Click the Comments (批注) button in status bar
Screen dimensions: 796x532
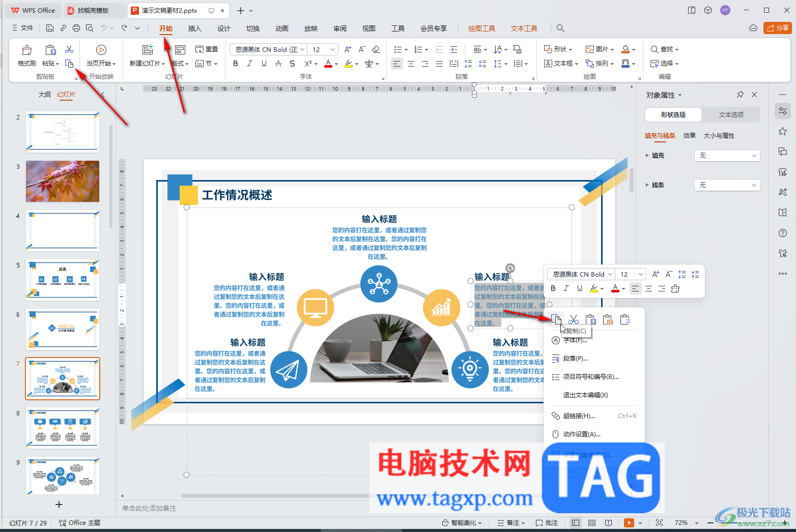click(547, 523)
